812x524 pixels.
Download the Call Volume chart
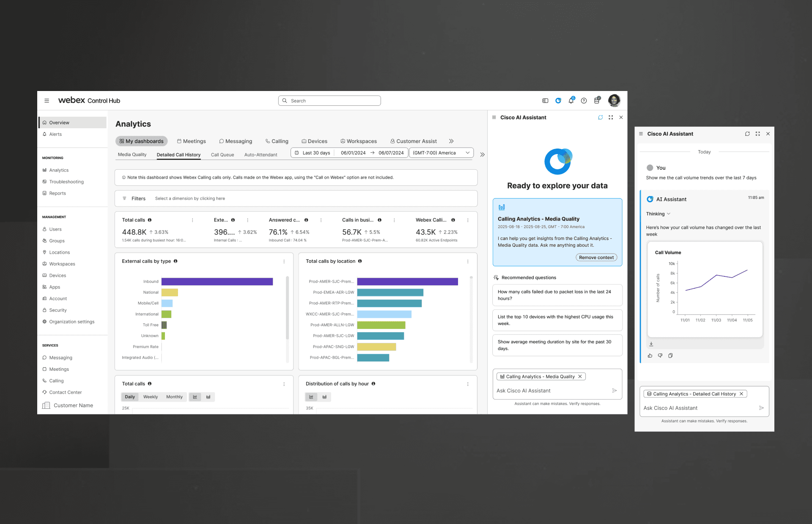point(651,344)
